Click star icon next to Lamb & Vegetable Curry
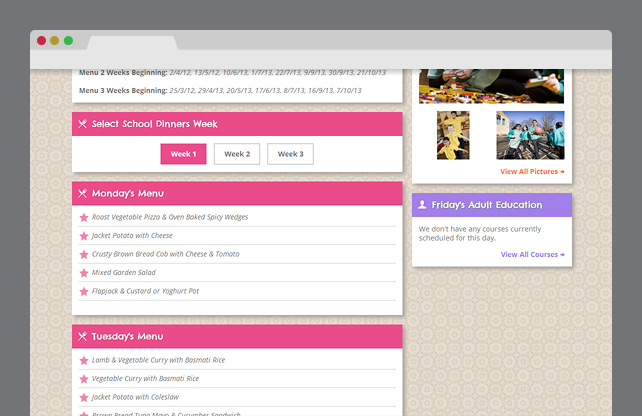 click(84, 361)
